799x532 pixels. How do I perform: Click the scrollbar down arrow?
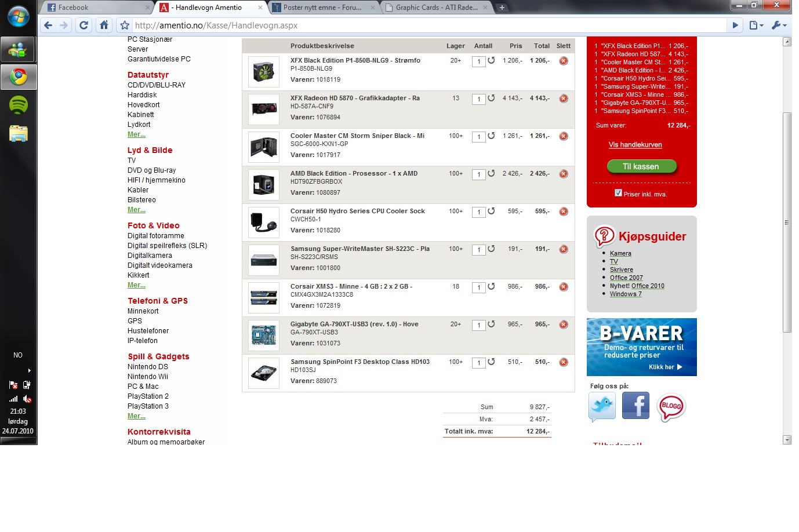[787, 440]
